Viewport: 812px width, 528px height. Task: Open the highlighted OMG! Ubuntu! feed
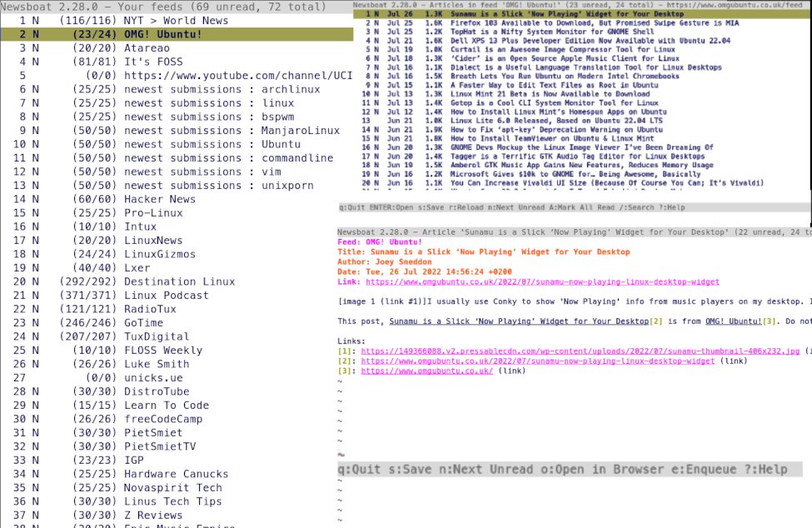point(162,34)
